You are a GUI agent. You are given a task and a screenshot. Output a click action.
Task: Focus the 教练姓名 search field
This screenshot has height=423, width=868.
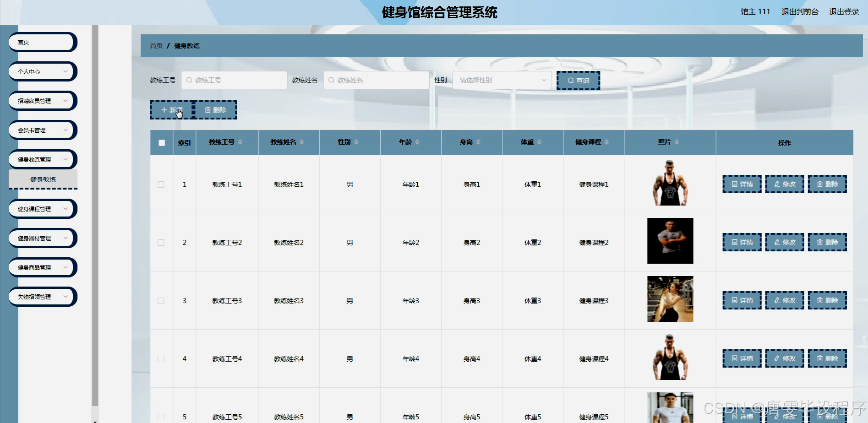(376, 80)
